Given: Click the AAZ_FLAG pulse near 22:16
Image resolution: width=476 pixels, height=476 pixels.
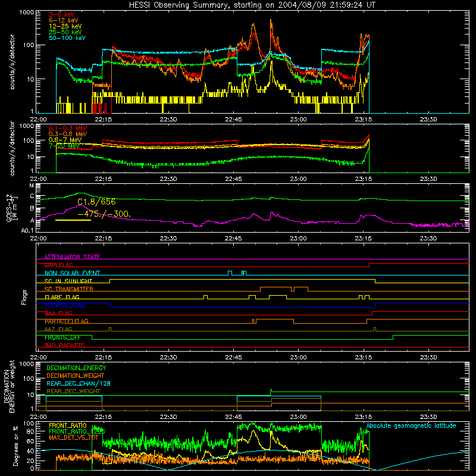Looking at the screenshot, I should pyautogui.click(x=110, y=330).
